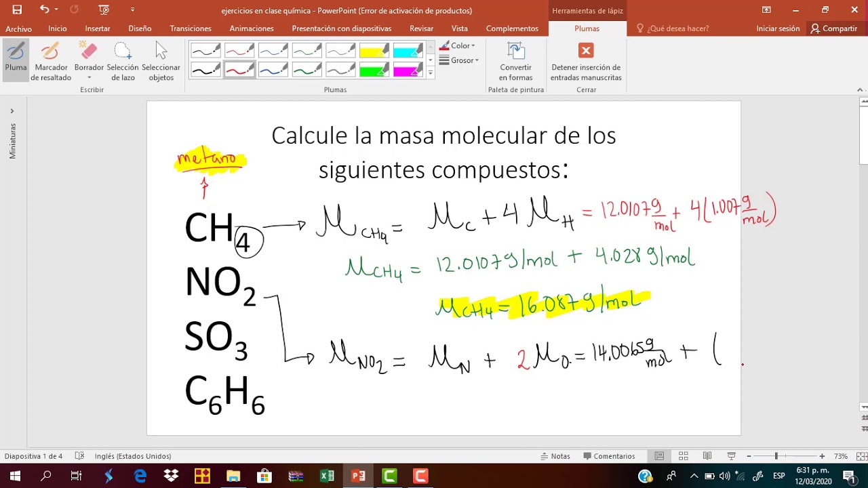The height and width of the screenshot is (488, 868).
Task: Undo the last action
Action: click(44, 9)
